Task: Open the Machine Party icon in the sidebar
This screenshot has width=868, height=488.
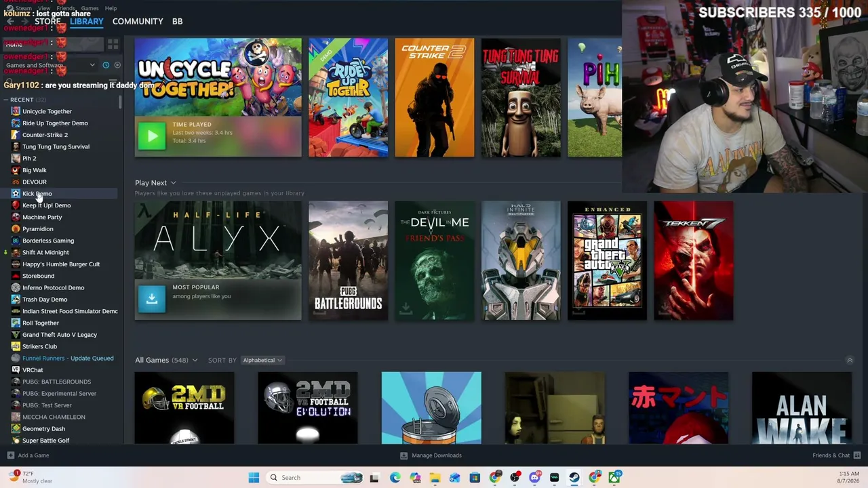Action: (16, 217)
